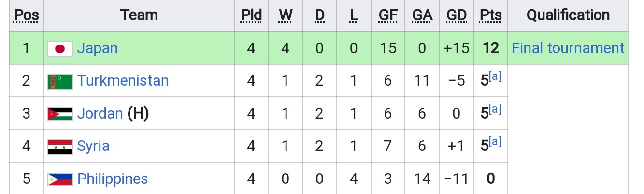The height and width of the screenshot is (194, 644).
Task: Open the Jordan team link
Action: point(100,113)
